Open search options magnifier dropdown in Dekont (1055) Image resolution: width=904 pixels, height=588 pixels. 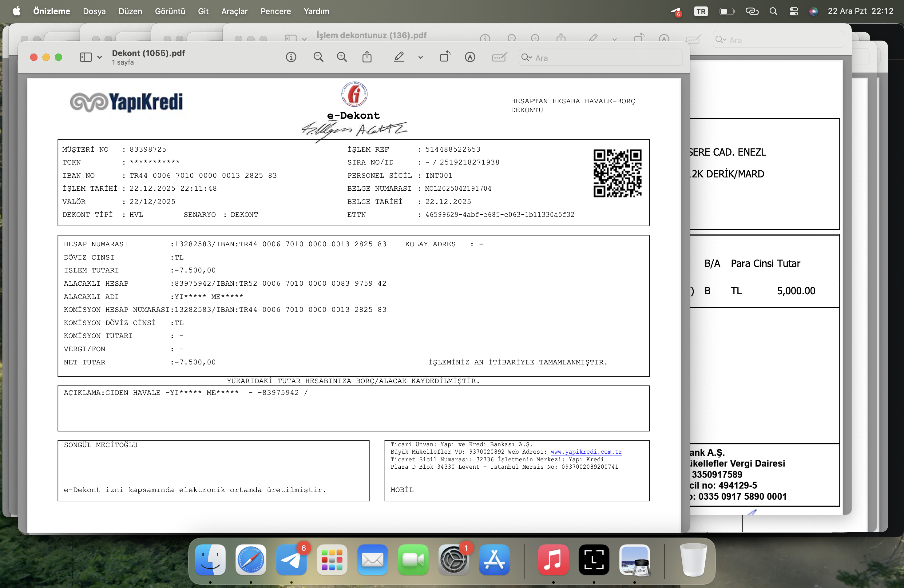(527, 58)
